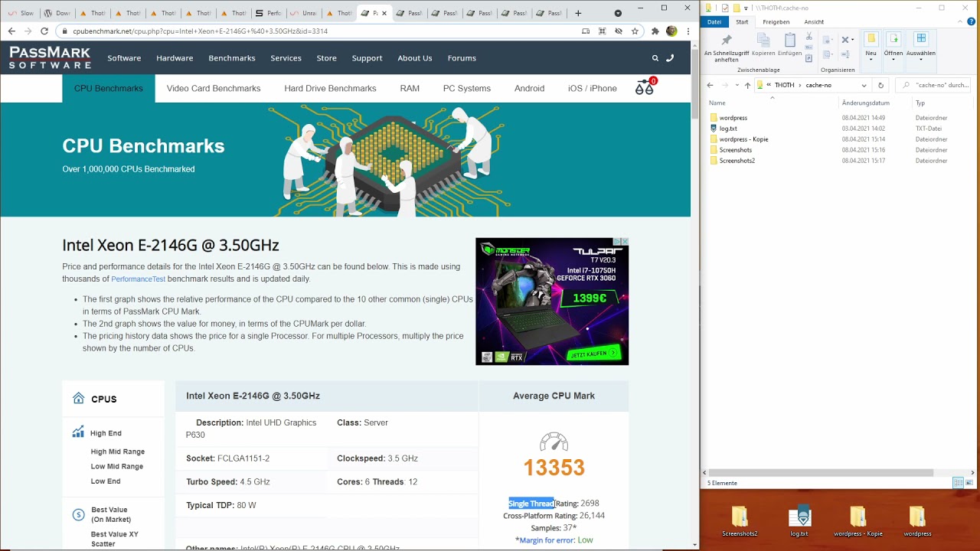
Task: Collapse the Explorer ribbon with chevron
Action: [x=962, y=21]
